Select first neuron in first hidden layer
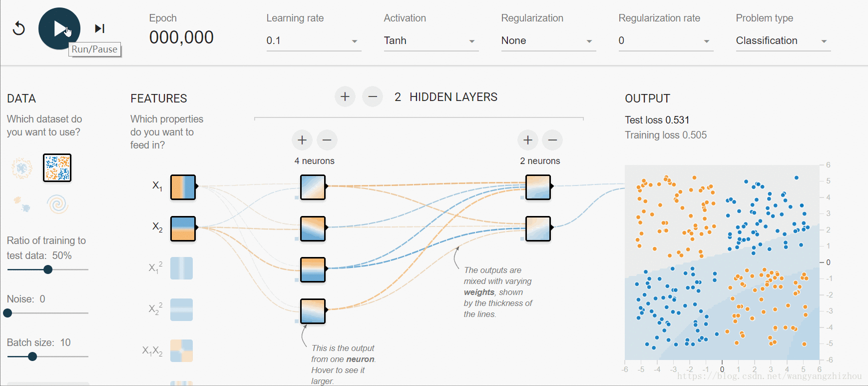 click(x=313, y=187)
